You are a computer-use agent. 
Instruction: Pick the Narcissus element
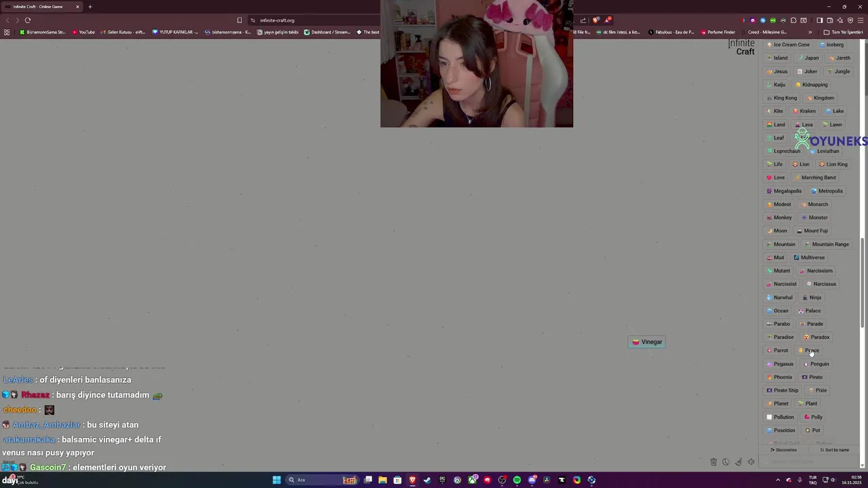pyautogui.click(x=821, y=284)
